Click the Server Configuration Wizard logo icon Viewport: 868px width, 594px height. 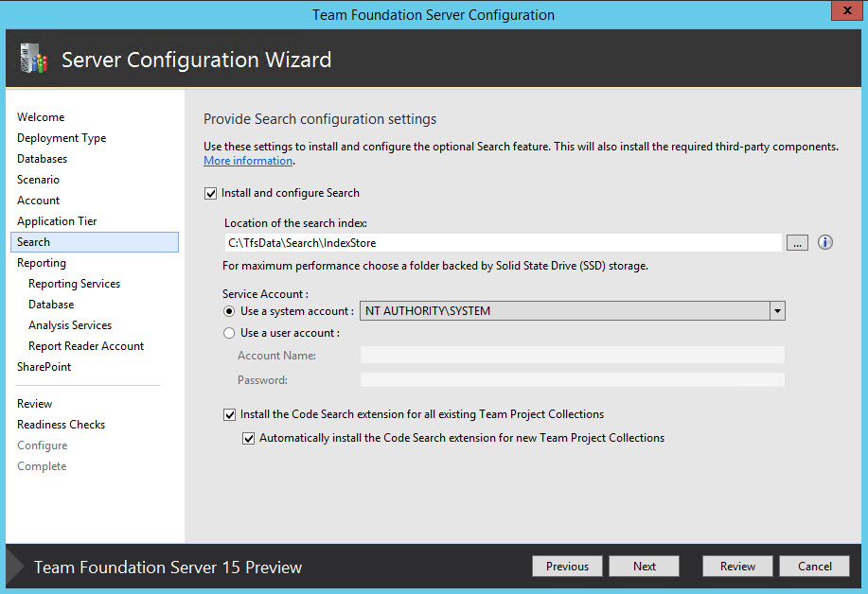pos(33,59)
